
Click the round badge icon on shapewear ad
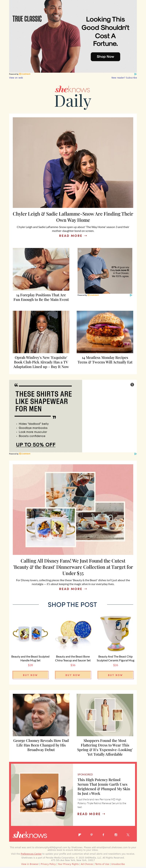pos(132,384)
